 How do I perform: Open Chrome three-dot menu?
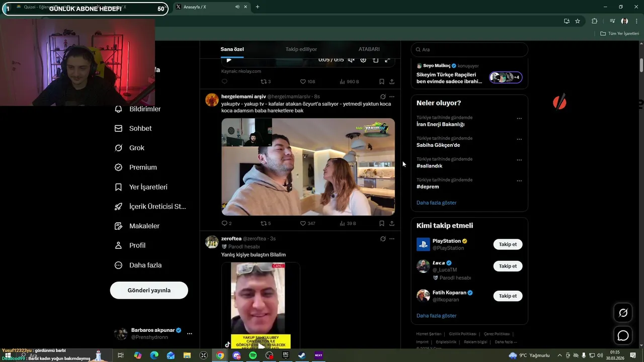click(x=637, y=21)
